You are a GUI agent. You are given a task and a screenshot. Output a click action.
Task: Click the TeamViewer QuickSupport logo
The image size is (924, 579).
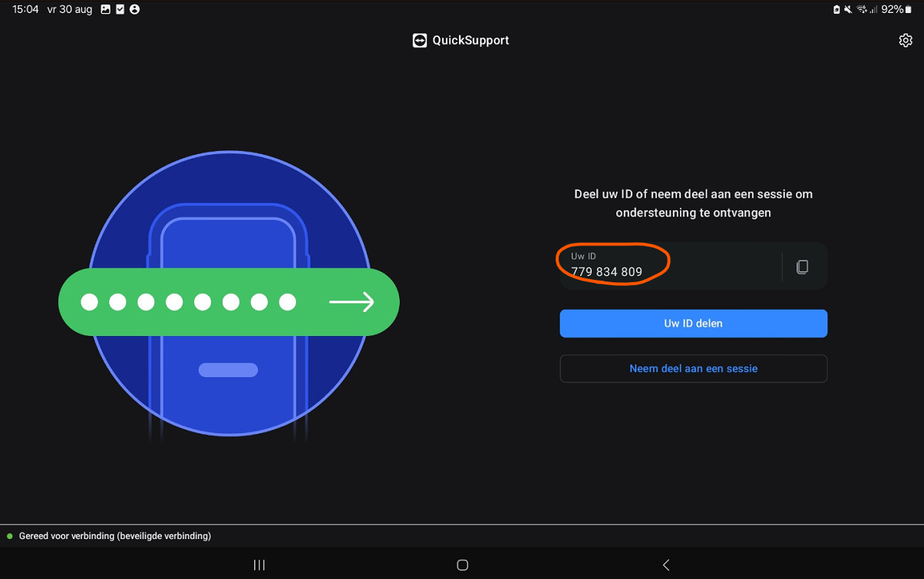coord(420,41)
